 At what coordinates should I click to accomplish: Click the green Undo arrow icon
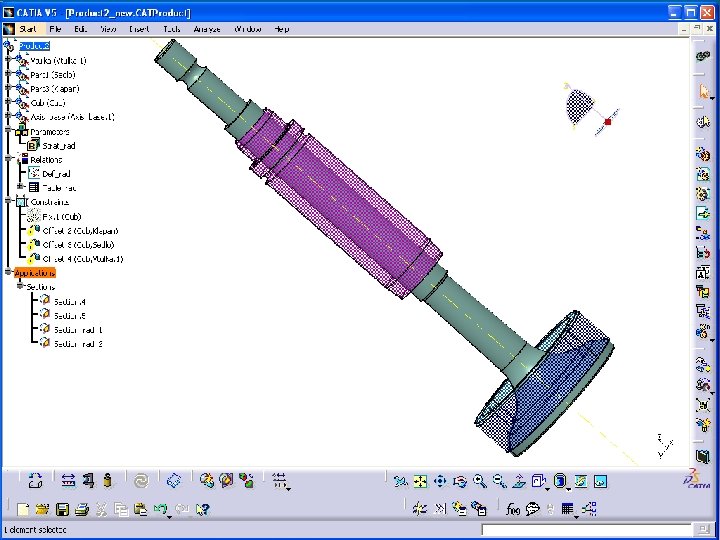[x=160, y=508]
